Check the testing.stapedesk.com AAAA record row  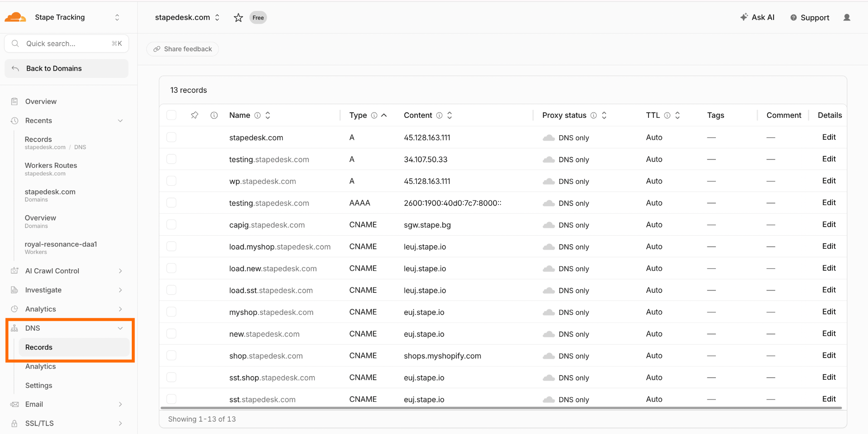coord(171,203)
